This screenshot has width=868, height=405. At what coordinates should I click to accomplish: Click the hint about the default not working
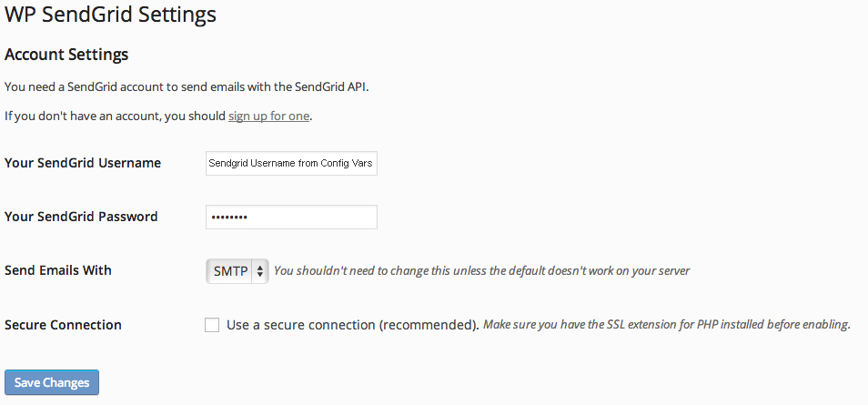click(481, 270)
